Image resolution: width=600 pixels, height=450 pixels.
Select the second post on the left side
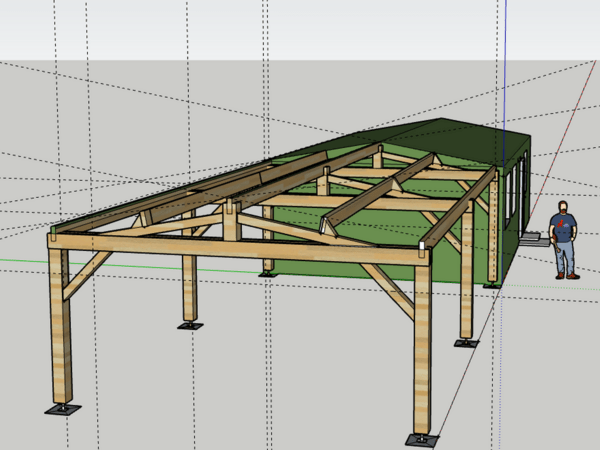[190, 288]
